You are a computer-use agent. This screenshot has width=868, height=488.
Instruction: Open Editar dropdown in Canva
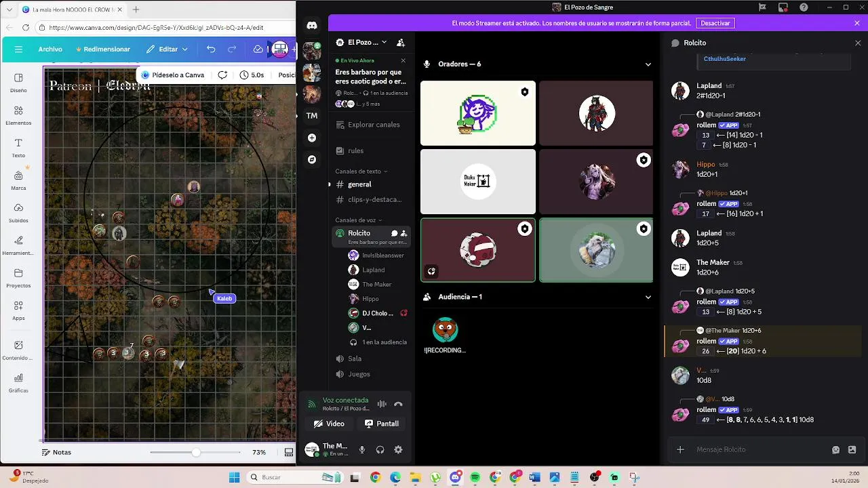167,49
